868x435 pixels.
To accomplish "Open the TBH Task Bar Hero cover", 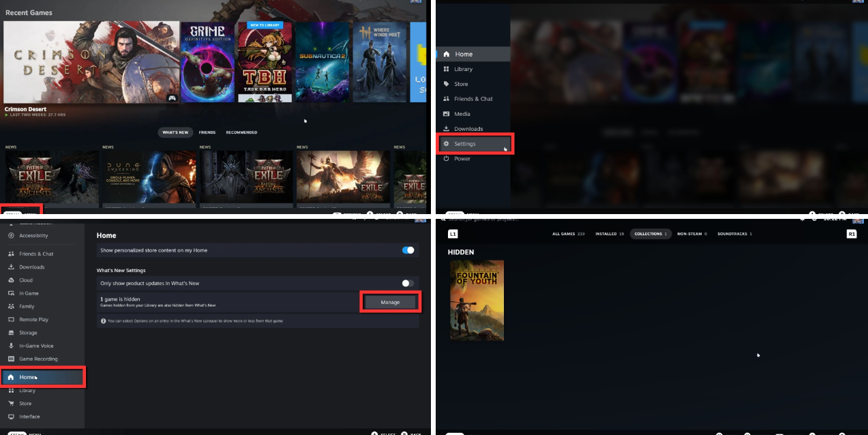I will pos(265,62).
